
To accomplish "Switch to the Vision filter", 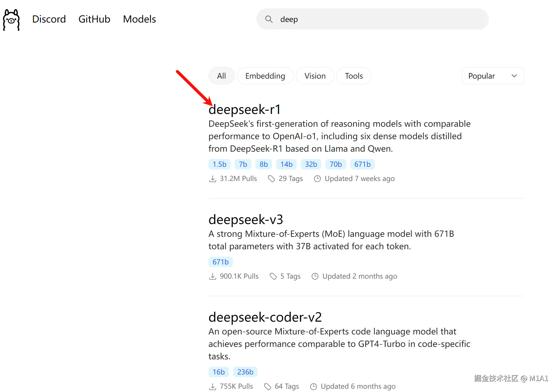I will pyautogui.click(x=315, y=76).
